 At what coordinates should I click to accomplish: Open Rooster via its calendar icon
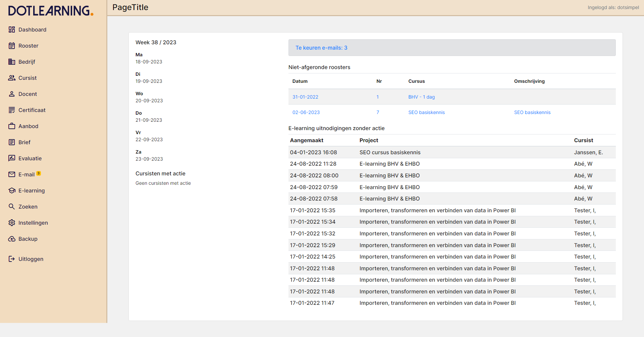12,46
